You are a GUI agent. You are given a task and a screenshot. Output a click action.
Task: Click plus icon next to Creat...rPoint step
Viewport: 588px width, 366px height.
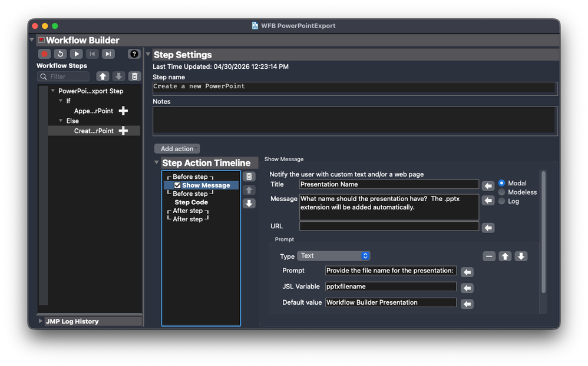tap(123, 131)
